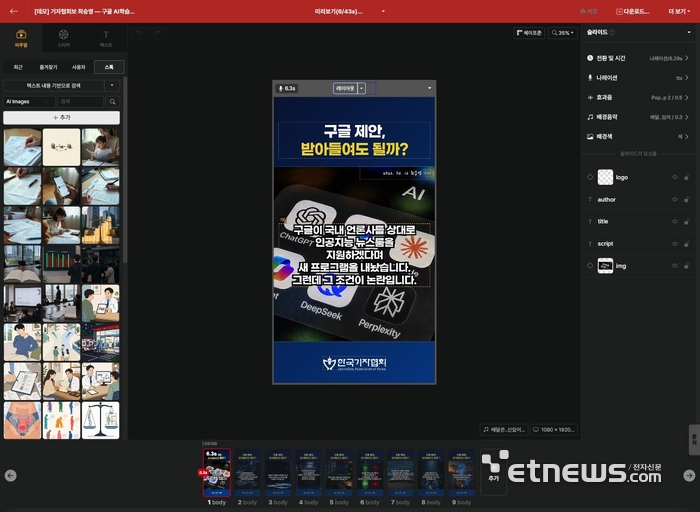
Task: Toggle the lock of author element
Action: tap(687, 200)
